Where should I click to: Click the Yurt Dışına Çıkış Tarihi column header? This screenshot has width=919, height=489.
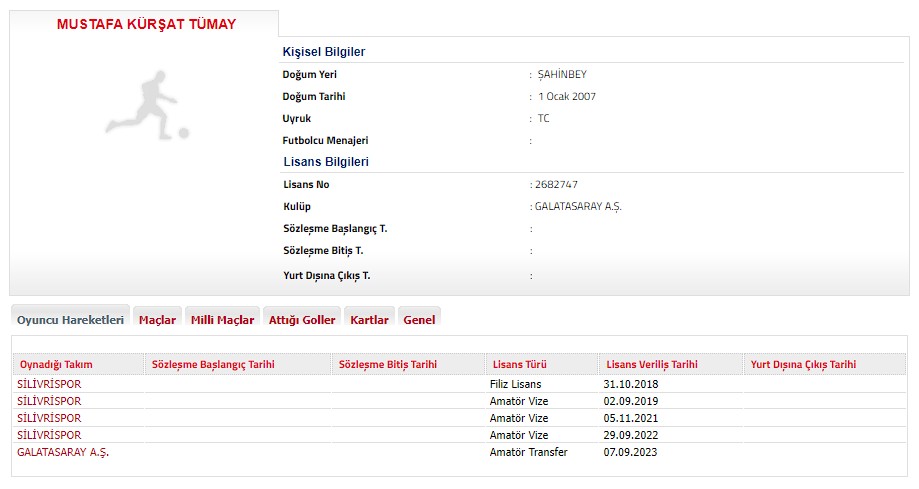click(x=803, y=365)
